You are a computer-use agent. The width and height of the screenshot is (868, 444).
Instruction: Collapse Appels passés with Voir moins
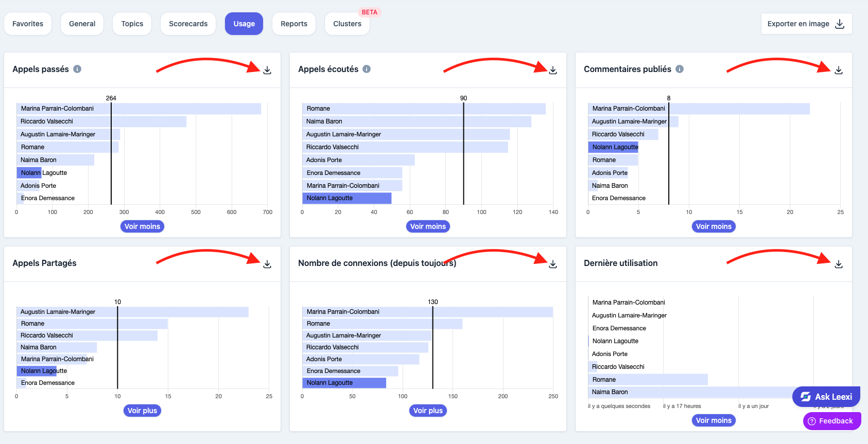pos(142,226)
